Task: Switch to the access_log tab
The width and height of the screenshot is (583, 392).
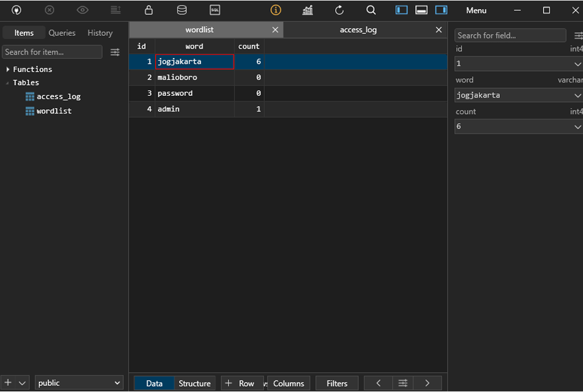Action: (358, 30)
